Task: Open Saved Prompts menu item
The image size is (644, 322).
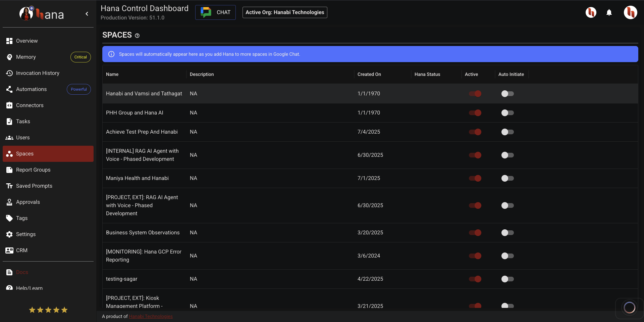Action: pyautogui.click(x=48, y=186)
